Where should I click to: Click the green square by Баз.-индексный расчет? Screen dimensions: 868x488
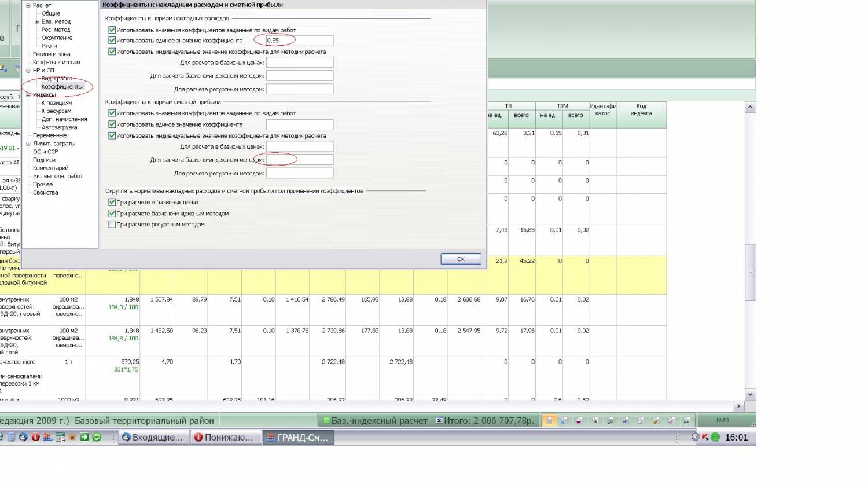point(326,421)
